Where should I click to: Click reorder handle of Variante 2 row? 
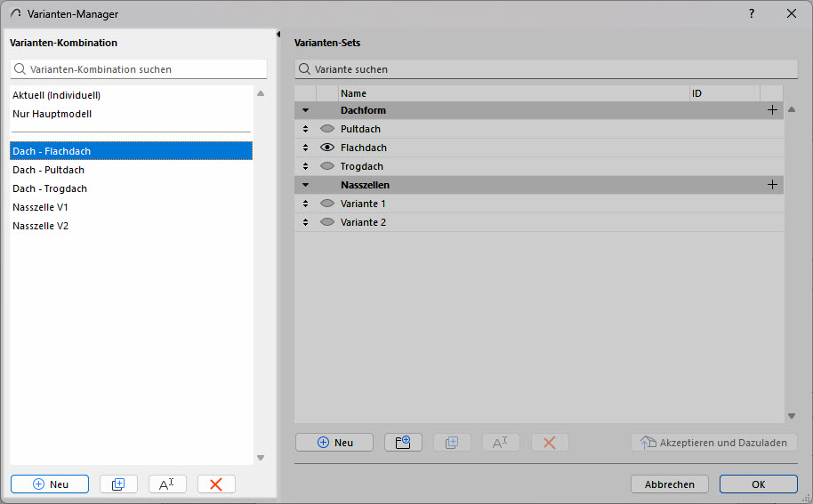(x=305, y=222)
